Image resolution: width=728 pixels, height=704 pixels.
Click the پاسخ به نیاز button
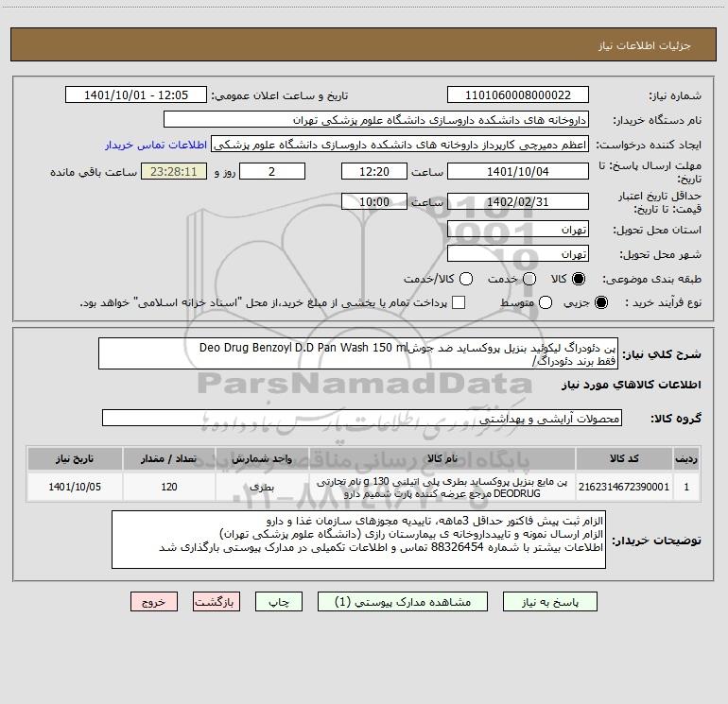[549, 602]
